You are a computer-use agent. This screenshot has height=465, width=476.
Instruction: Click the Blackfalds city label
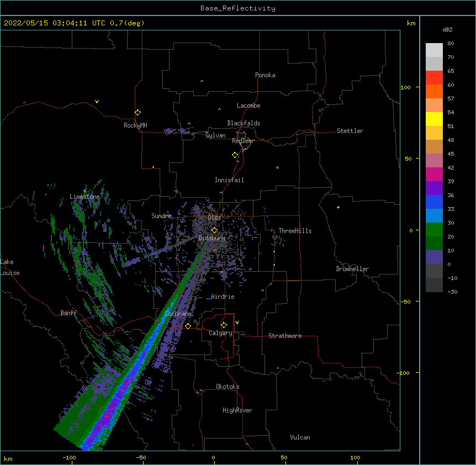(244, 123)
